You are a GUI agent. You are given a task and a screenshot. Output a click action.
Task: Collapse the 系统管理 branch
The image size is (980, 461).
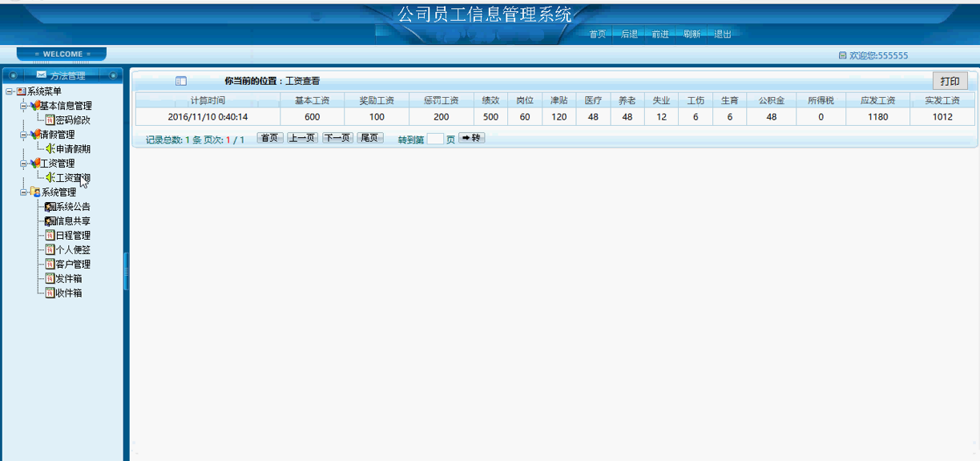23,192
